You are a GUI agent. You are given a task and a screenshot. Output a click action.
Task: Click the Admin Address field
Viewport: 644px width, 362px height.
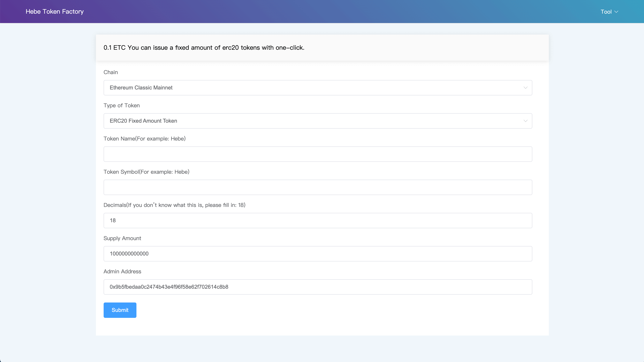318,287
